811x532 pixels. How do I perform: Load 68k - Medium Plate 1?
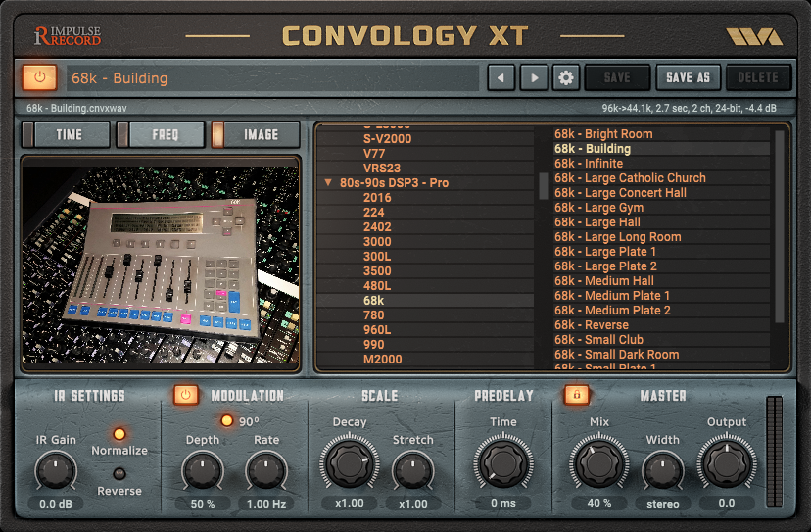pyautogui.click(x=661, y=296)
